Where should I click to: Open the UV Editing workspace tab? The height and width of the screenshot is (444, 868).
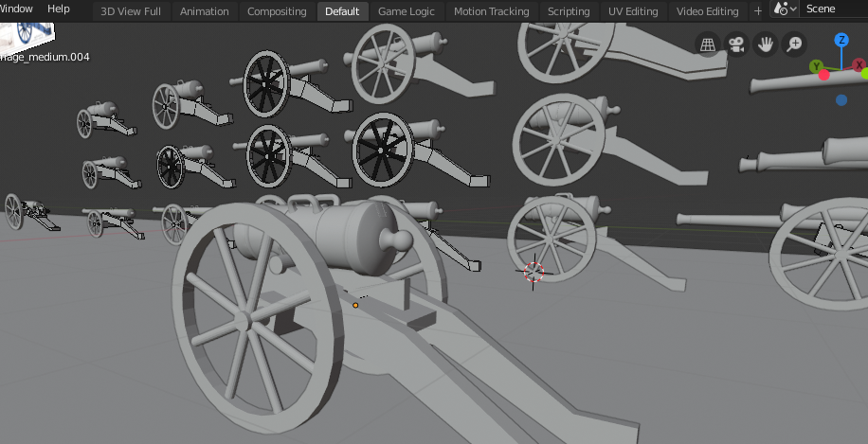click(x=633, y=11)
